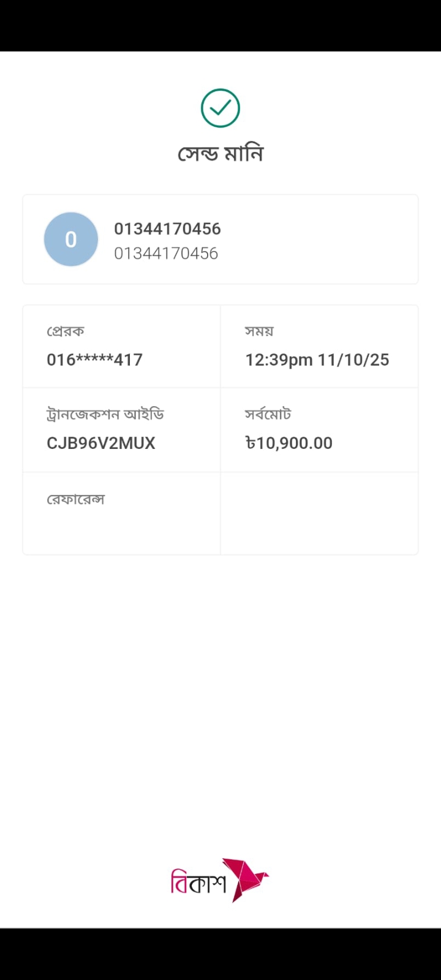The image size is (441, 980).
Task: Select the bold recipient name 01344170456
Action: pos(167,229)
